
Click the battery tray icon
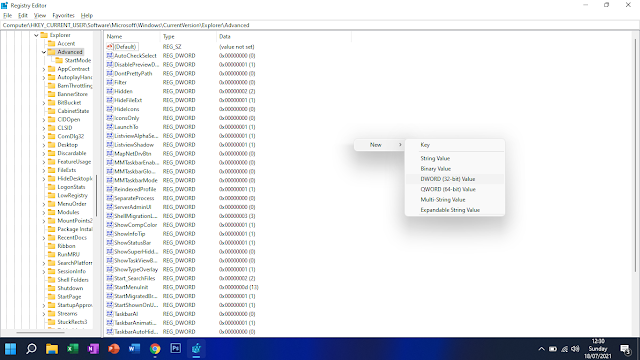click(x=553, y=349)
